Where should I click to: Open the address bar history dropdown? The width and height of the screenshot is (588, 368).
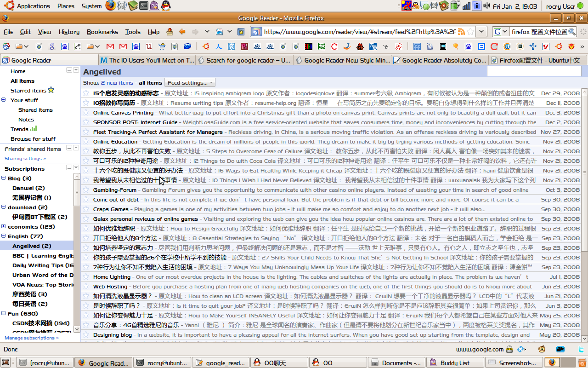point(481,32)
